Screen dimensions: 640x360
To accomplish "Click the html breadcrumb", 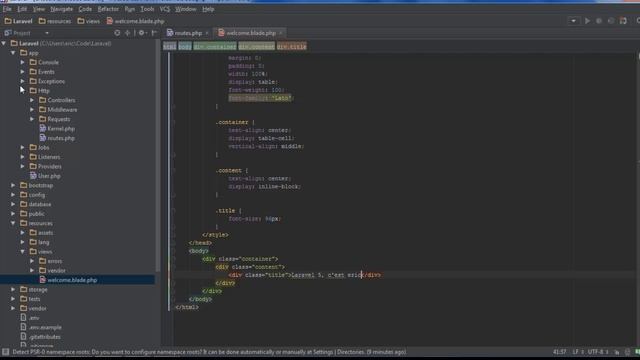I will 170,47.
